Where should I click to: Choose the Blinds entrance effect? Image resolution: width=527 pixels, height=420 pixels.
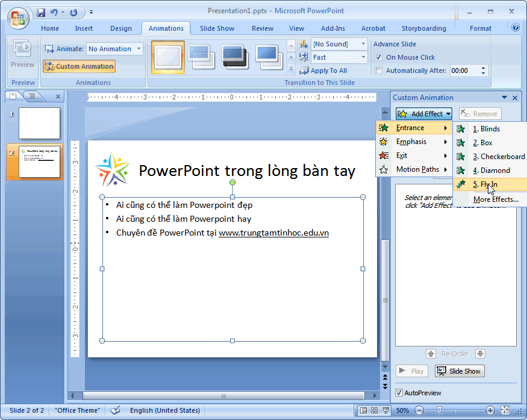coord(490,129)
